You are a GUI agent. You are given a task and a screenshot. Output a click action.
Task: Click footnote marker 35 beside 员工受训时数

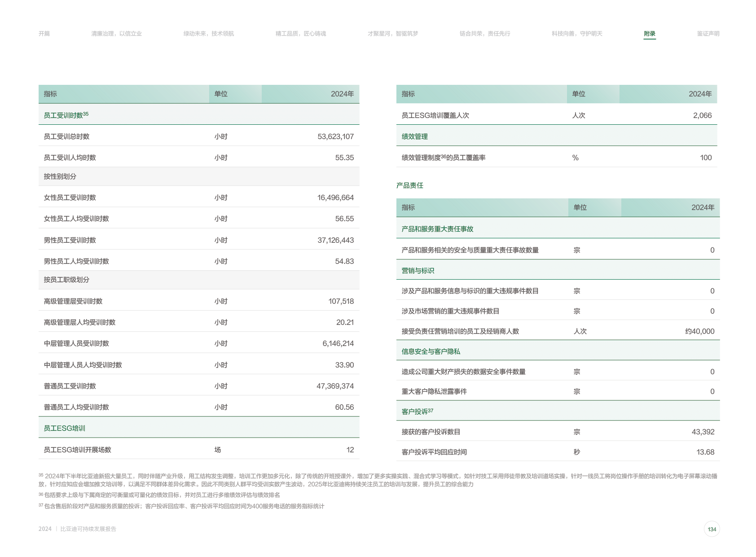click(86, 114)
